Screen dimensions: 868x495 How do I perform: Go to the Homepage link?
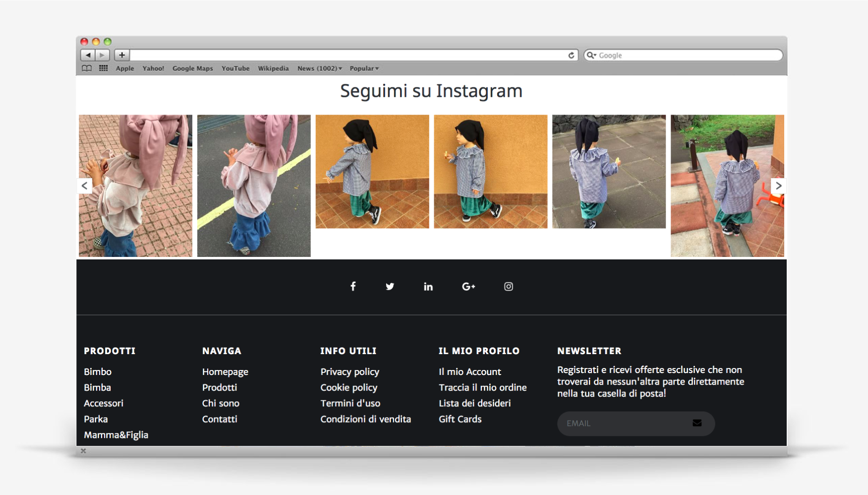225,372
